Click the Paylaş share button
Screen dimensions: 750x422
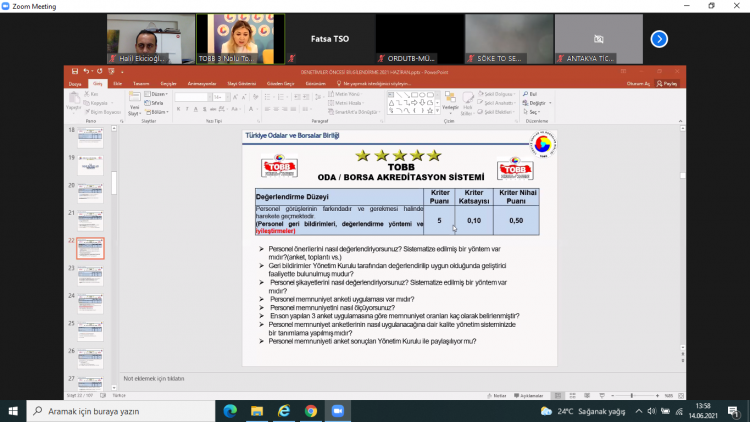click(666, 84)
